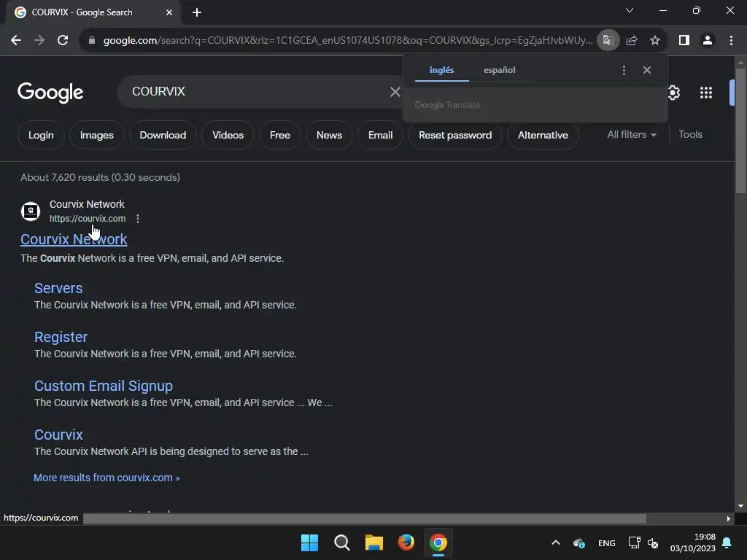
Task: Click the Google logo
Action: coord(50,93)
